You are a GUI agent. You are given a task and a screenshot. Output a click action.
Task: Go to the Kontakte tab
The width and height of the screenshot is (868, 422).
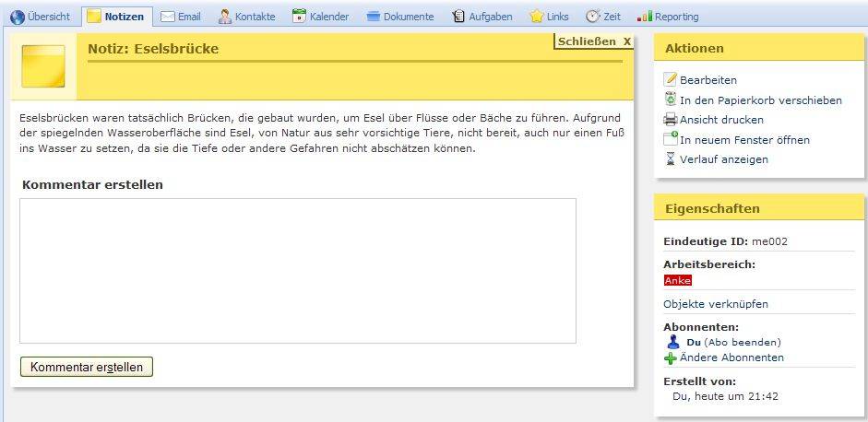[x=246, y=17]
